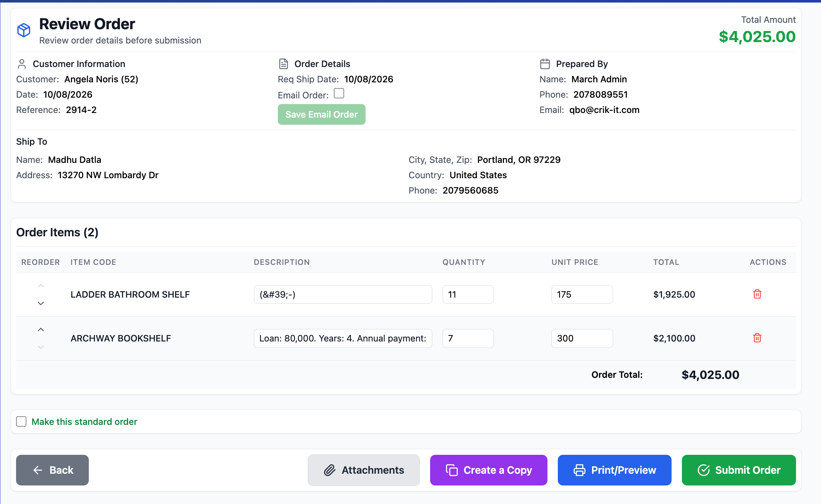The height and width of the screenshot is (504, 821).
Task: Click the QUANTITY column header
Action: (x=464, y=262)
